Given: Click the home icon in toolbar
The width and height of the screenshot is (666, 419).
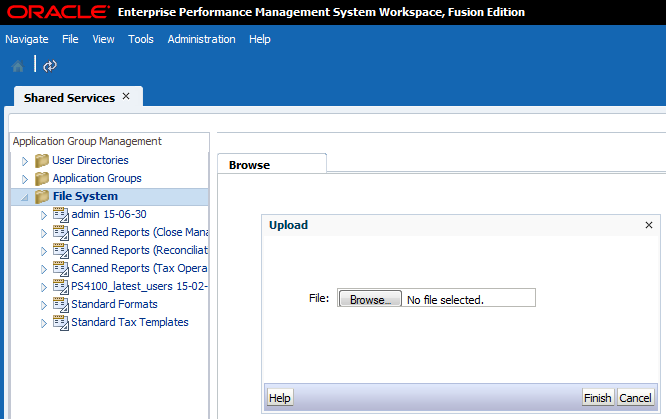Looking at the screenshot, I should 18,66.
